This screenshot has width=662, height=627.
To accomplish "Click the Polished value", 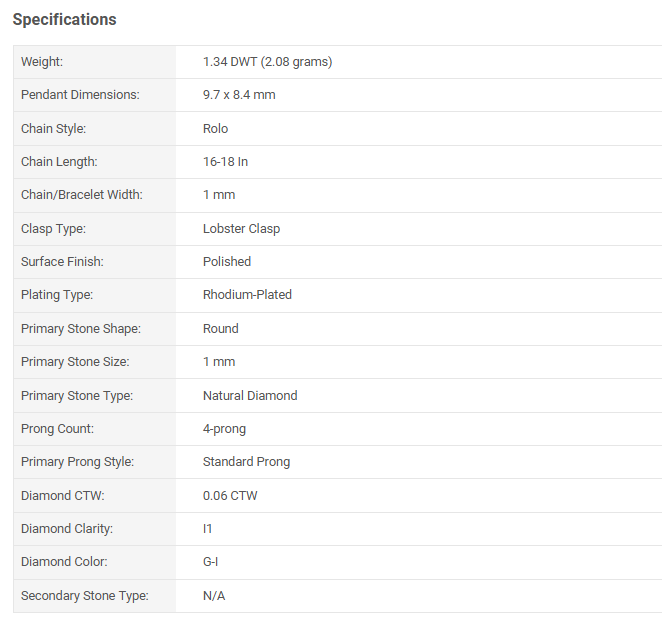I will click(227, 262).
